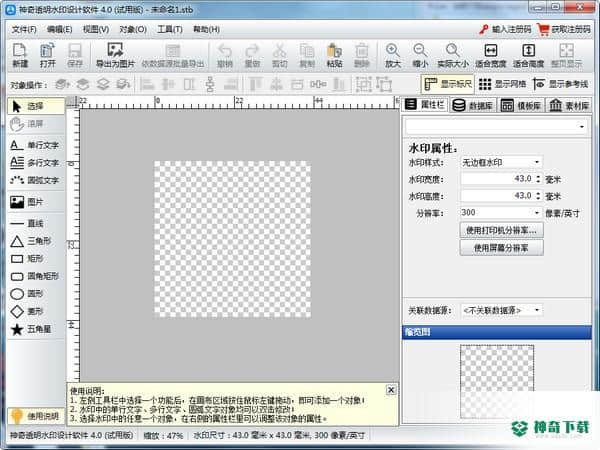The image size is (600, 450).
Task: Select the 圆弧文字 arc text tool
Action: (x=36, y=180)
